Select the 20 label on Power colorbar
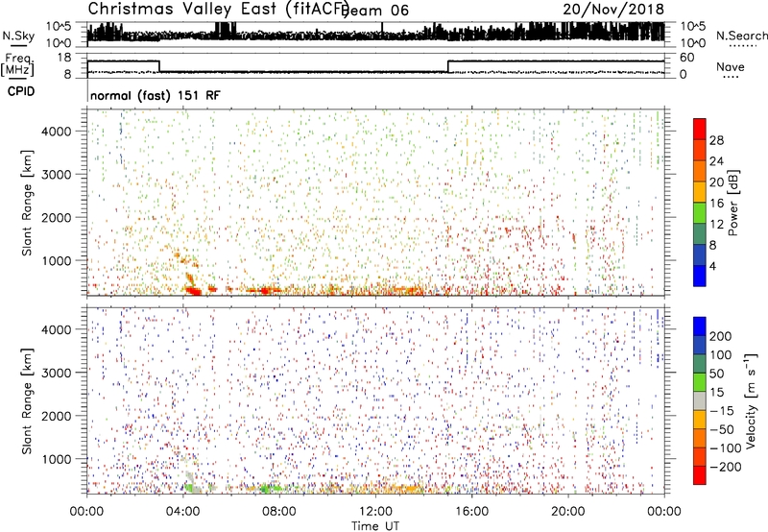 (x=716, y=182)
